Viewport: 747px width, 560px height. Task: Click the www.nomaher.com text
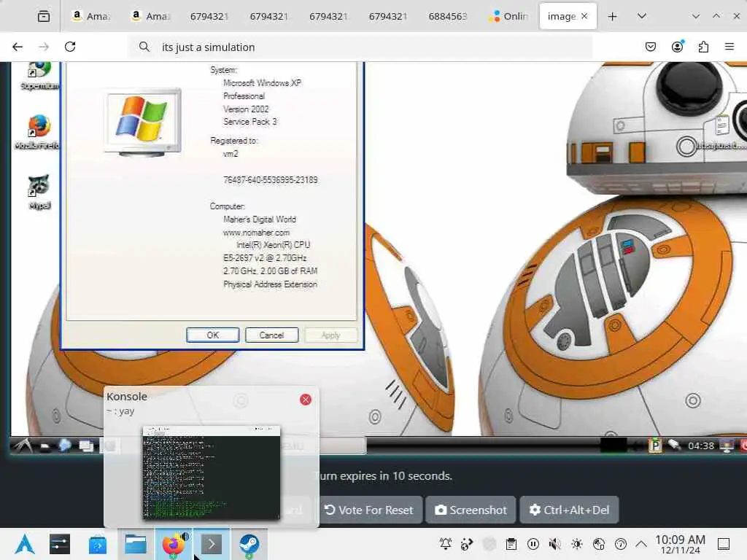(x=256, y=233)
